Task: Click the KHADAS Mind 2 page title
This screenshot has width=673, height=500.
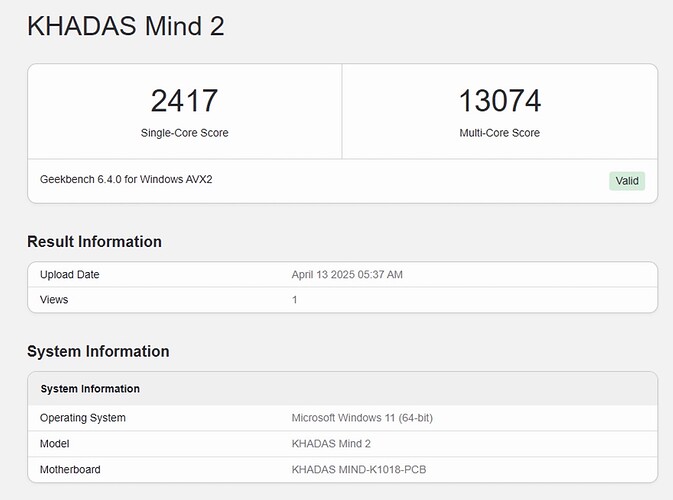Action: [126, 26]
